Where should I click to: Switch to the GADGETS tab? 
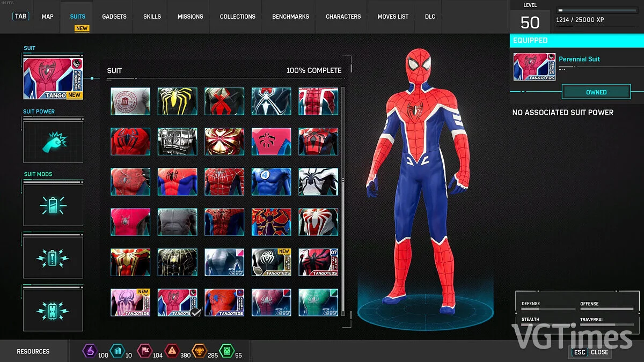tap(114, 16)
